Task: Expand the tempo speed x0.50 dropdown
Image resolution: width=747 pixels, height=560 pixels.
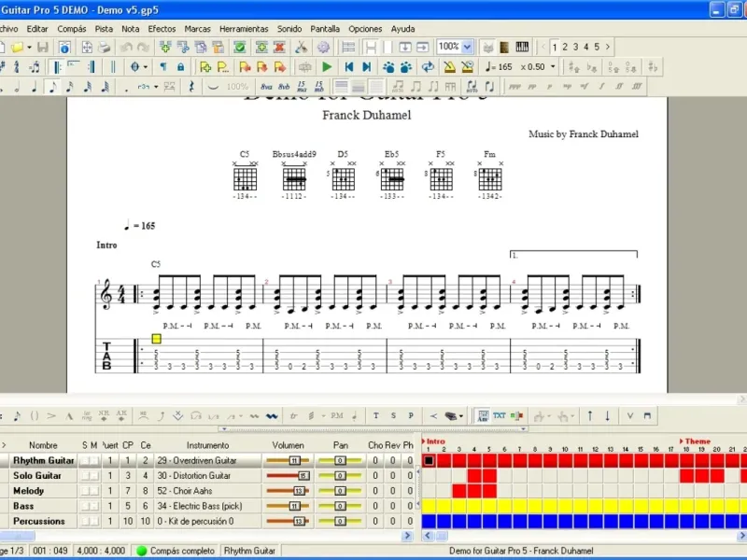Action: (553, 67)
